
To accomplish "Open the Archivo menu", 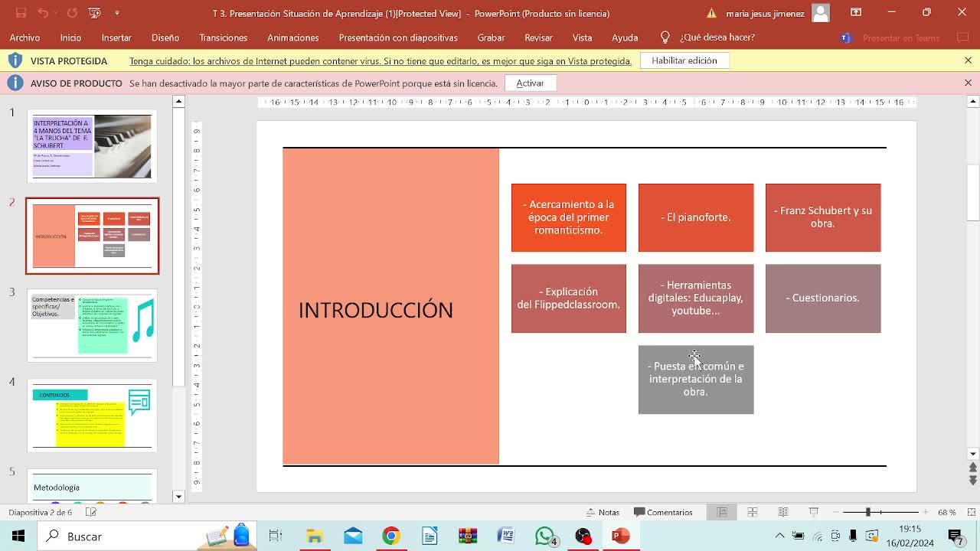I will pos(24,37).
